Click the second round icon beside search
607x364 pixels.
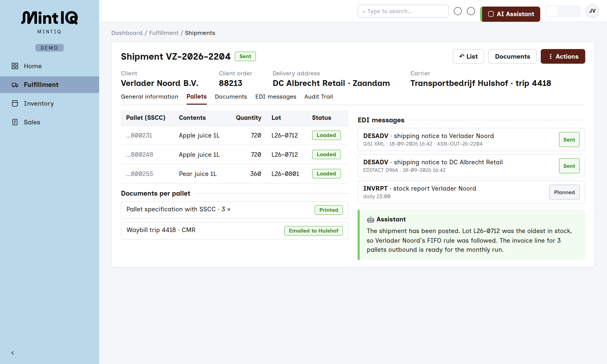pos(471,11)
